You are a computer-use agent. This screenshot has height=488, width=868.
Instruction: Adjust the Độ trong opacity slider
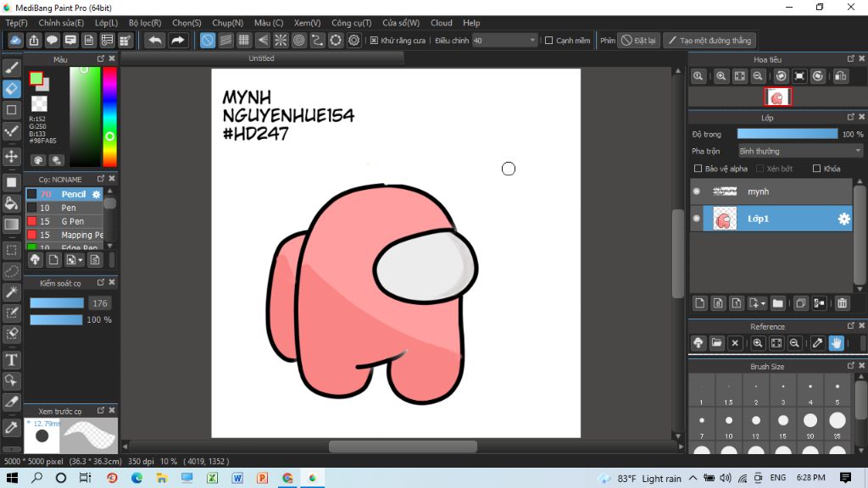click(x=787, y=134)
